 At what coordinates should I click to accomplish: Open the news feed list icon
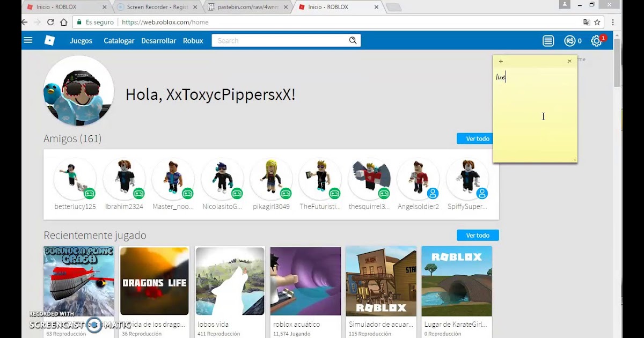click(548, 41)
